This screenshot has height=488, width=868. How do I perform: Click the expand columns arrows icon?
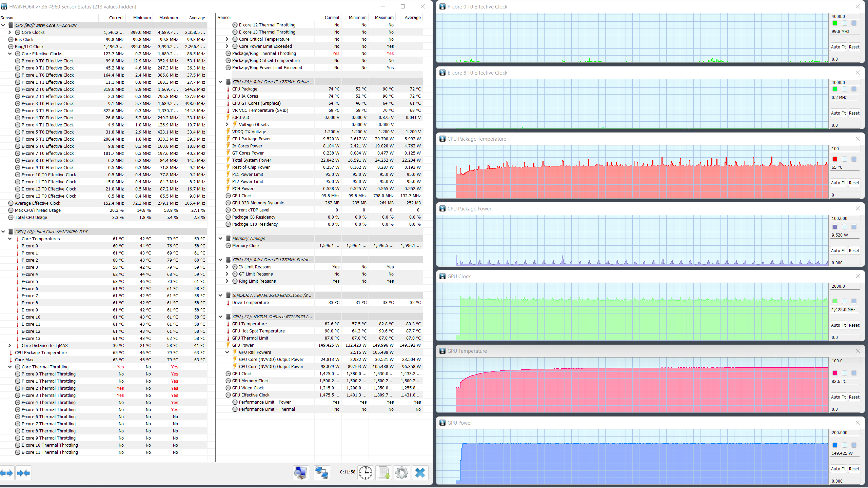tap(7, 473)
